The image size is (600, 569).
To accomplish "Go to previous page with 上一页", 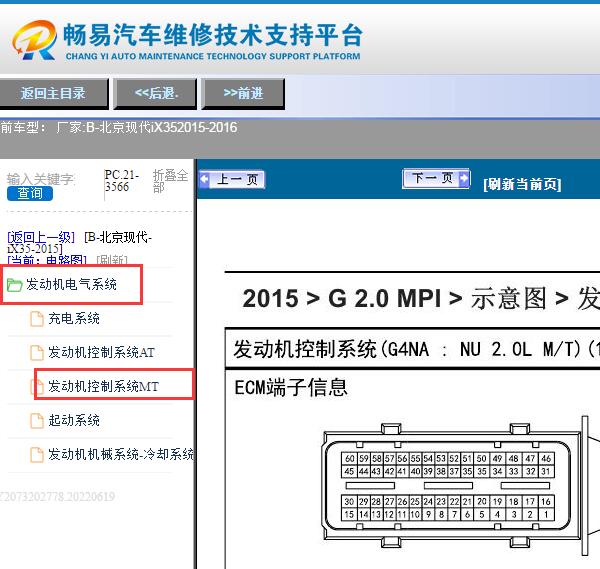I will coord(232,179).
